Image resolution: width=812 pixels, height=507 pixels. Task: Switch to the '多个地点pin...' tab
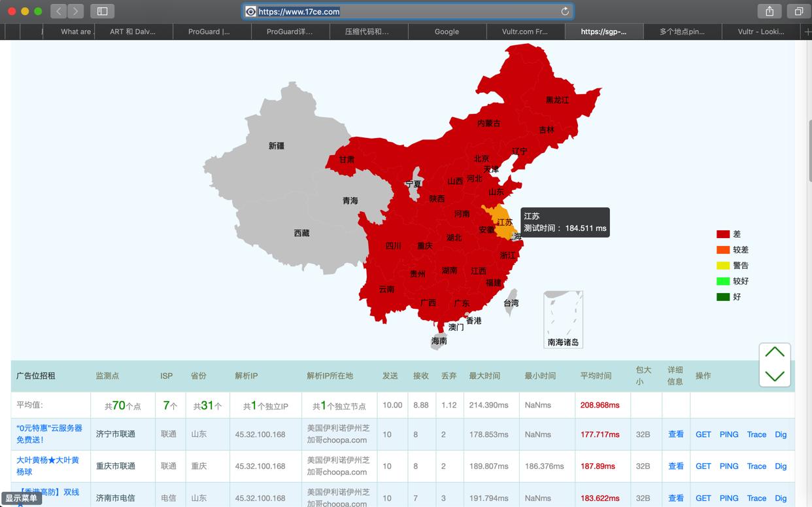682,31
